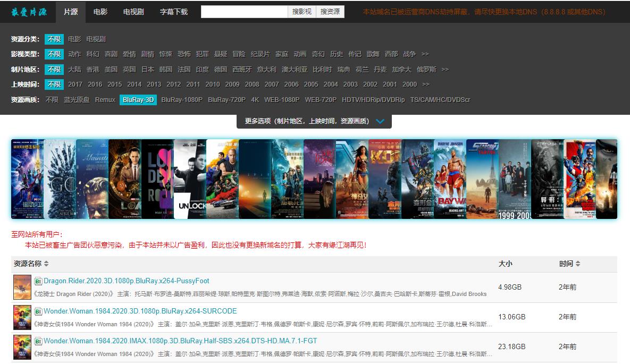Click the BT icon beside the Wonder Woman SURCODE torrent
This screenshot has width=630, height=364.
(38, 311)
